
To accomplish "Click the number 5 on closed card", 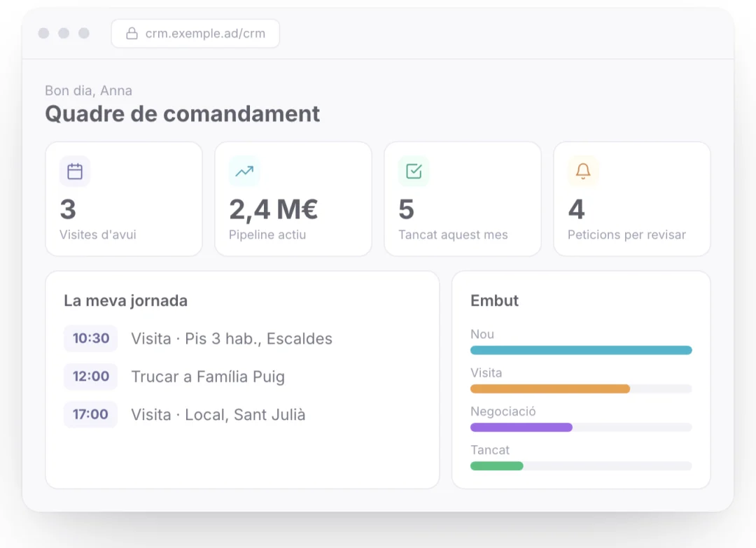I will click(x=407, y=210).
